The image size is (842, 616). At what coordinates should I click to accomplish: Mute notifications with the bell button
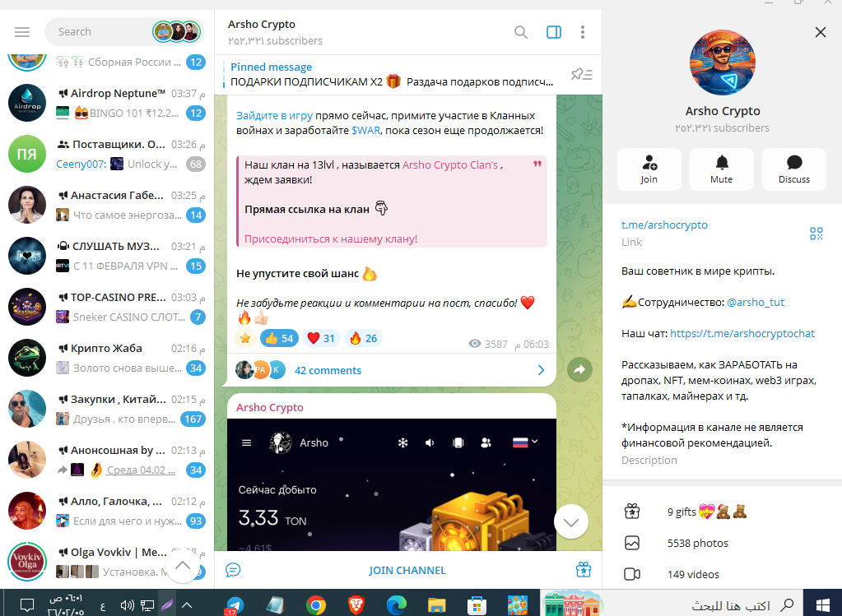point(721,169)
